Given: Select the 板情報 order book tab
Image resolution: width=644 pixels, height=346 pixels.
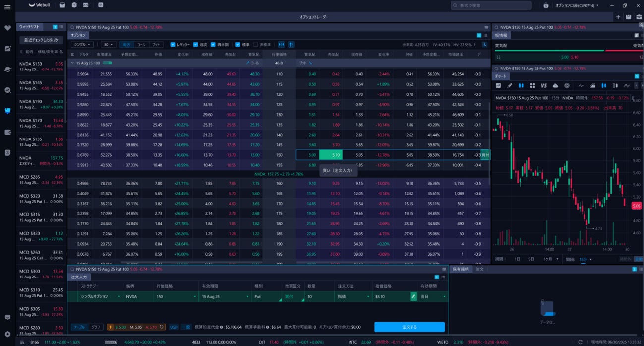Looking at the screenshot, I should [x=502, y=35].
